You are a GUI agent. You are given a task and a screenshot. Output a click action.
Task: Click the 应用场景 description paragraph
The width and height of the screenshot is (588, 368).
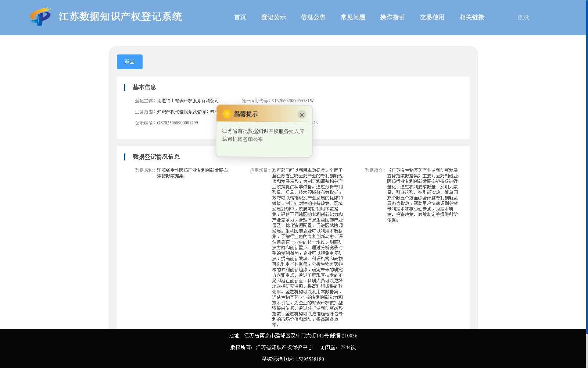307,248
